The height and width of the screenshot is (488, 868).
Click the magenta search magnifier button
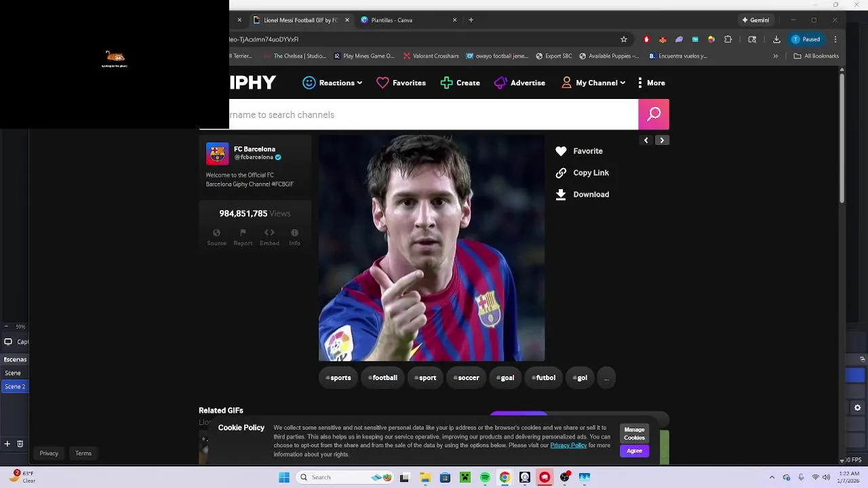pyautogui.click(x=654, y=115)
